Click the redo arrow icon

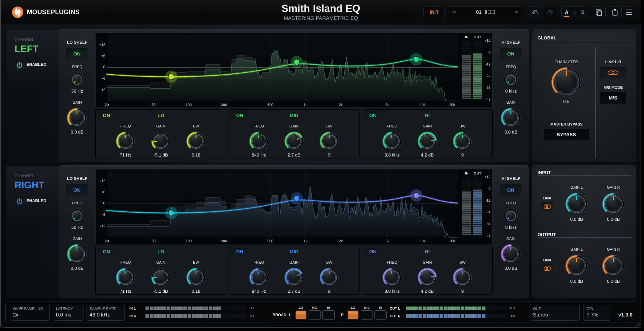550,12
